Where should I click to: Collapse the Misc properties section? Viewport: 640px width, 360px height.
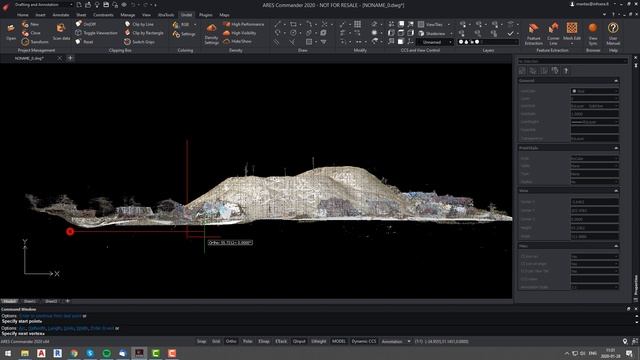616,246
